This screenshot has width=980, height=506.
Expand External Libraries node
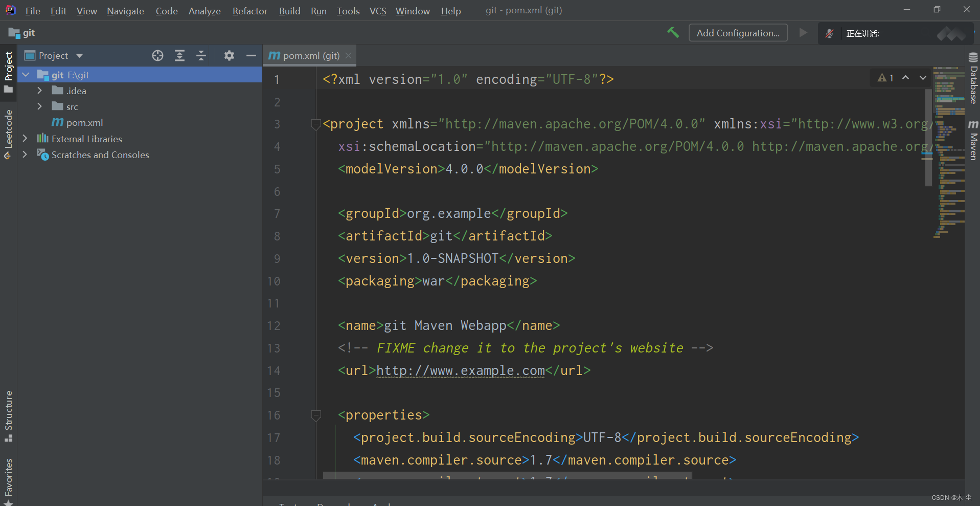point(25,139)
